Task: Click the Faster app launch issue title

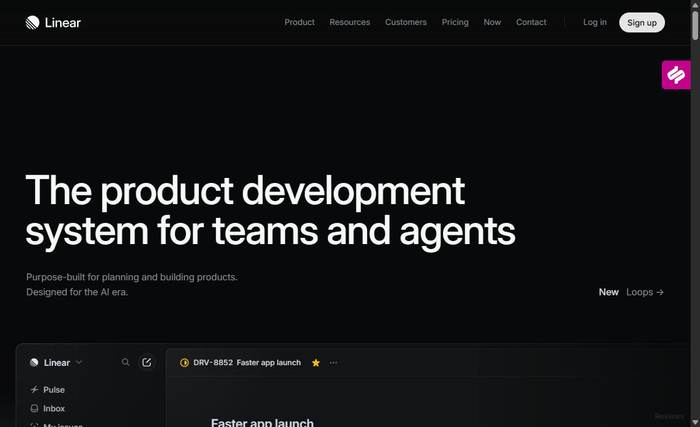Action: click(262, 422)
